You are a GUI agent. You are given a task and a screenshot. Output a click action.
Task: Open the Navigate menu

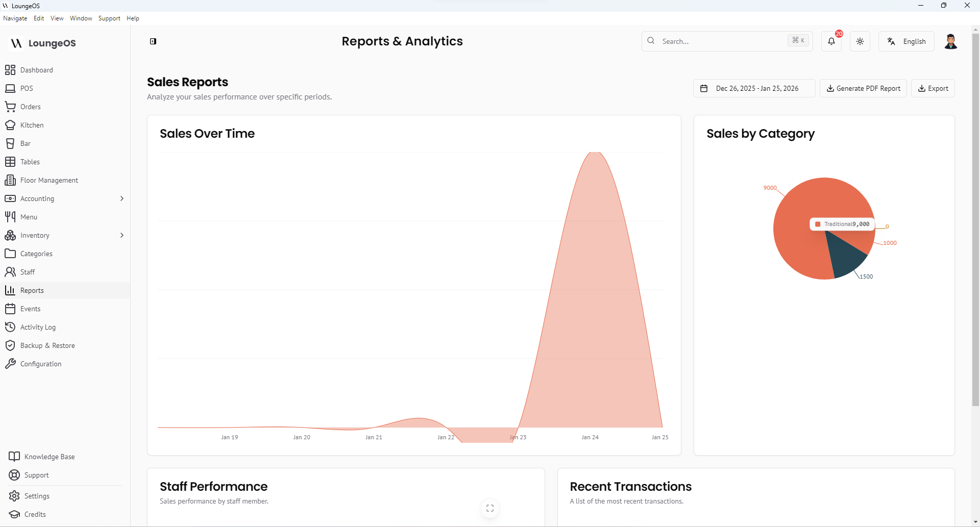click(x=15, y=18)
